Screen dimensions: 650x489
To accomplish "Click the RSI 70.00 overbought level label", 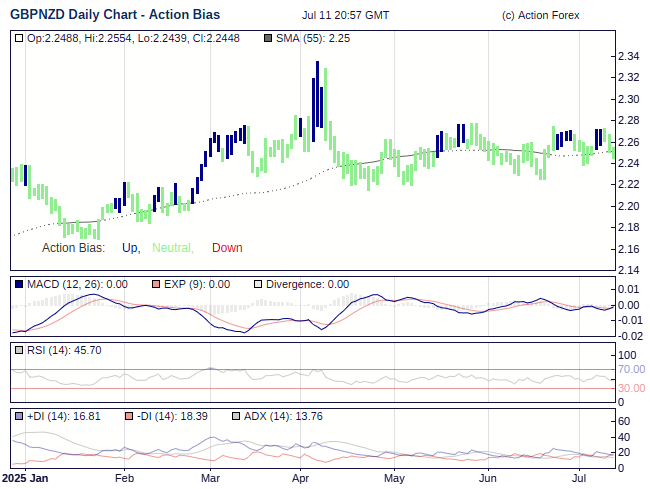I will coord(630,369).
